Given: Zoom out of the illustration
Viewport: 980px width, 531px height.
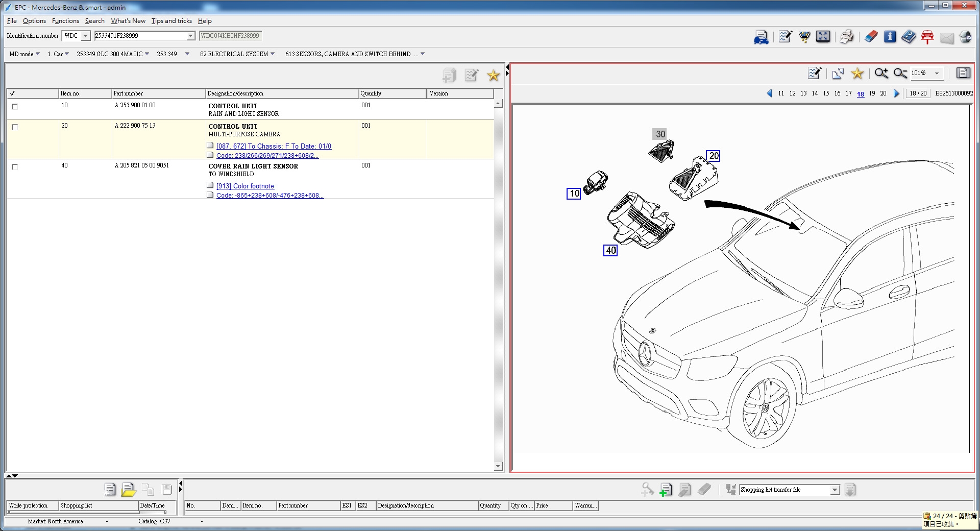Looking at the screenshot, I should pos(900,73).
